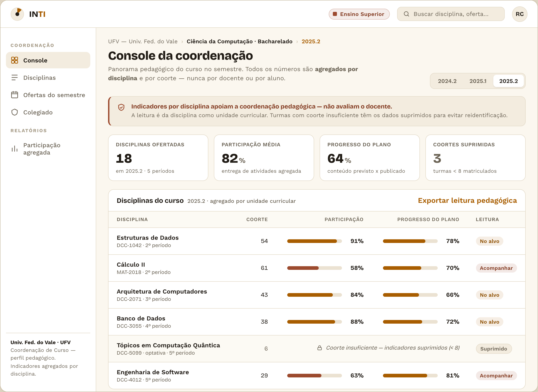Image resolution: width=538 pixels, height=392 pixels.
Task: Open the Participação média card
Action: 264,158
